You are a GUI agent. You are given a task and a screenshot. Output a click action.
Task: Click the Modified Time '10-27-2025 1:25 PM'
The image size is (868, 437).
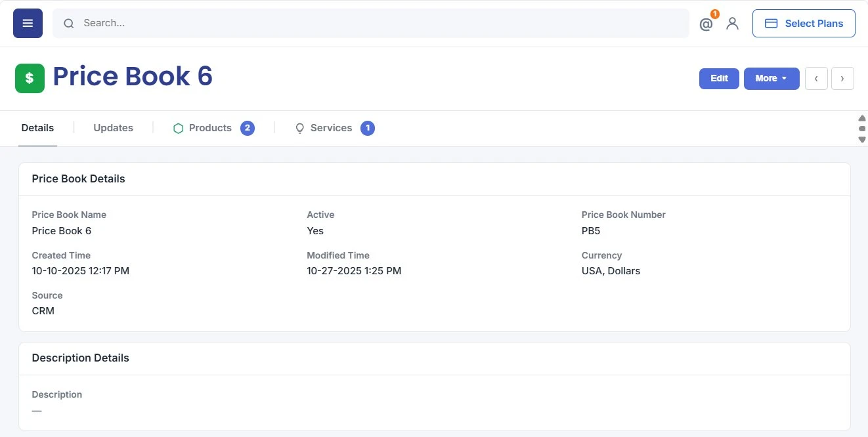354,271
